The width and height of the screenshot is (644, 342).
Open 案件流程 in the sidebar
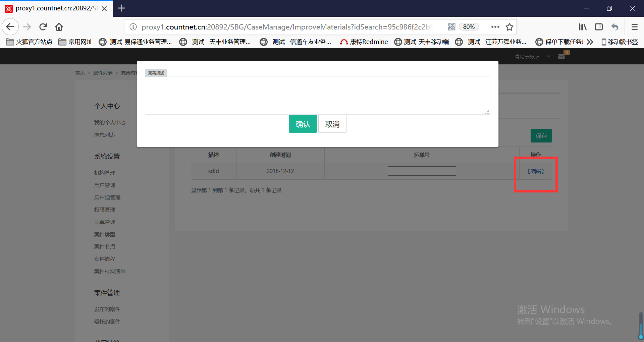(x=105, y=259)
